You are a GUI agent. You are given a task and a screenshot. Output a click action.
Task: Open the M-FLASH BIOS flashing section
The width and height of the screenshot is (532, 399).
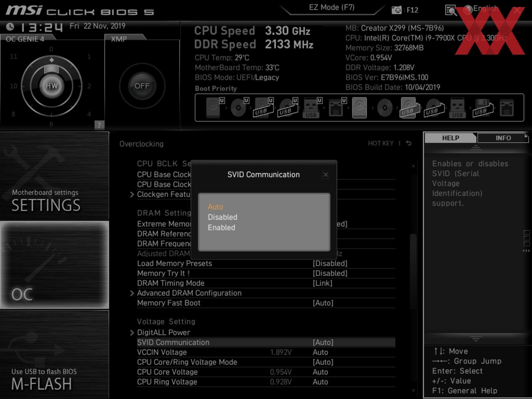[54, 355]
